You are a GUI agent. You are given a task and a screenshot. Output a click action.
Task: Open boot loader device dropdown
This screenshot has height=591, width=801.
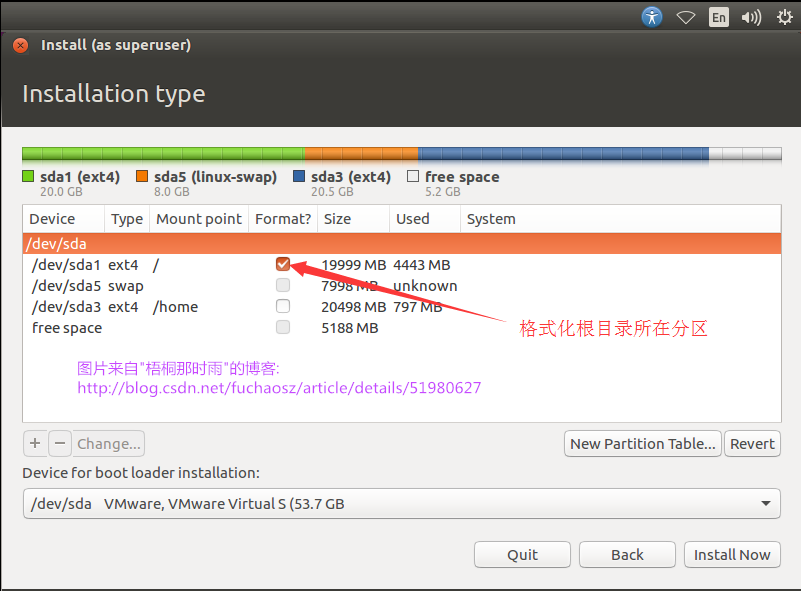coord(401,504)
